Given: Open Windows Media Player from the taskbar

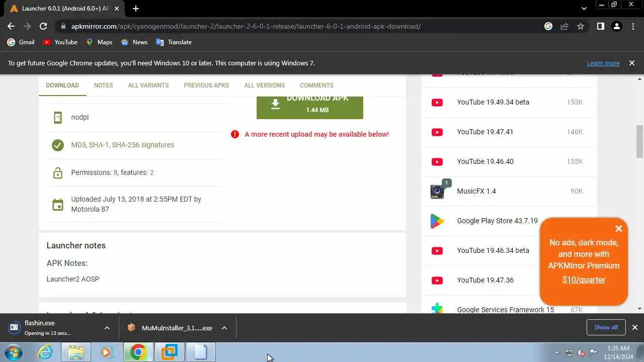Looking at the screenshot, I should pos(106,352).
